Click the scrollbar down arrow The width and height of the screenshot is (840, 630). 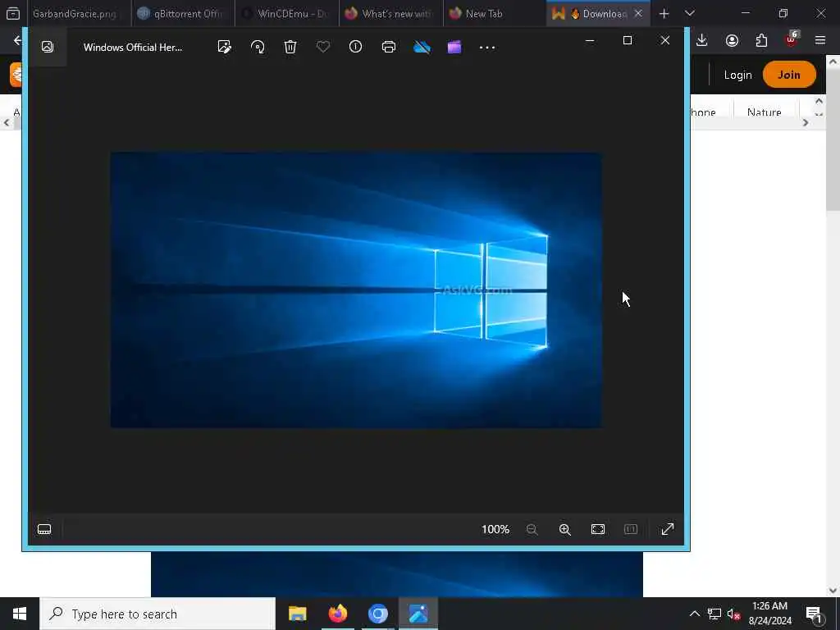[x=833, y=591]
